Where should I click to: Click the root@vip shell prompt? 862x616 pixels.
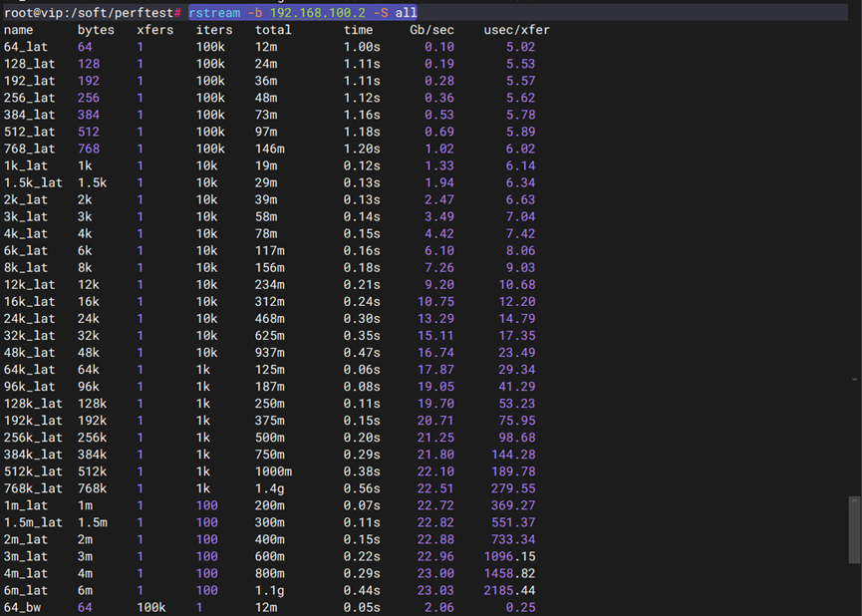pos(92,12)
